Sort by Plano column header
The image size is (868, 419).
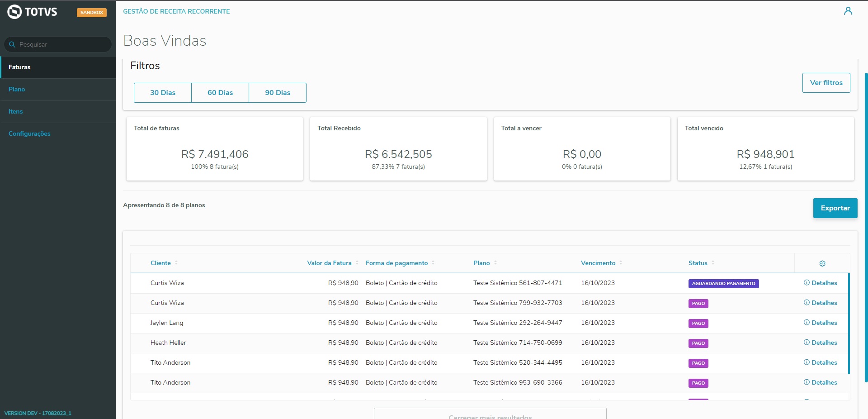pyautogui.click(x=481, y=263)
